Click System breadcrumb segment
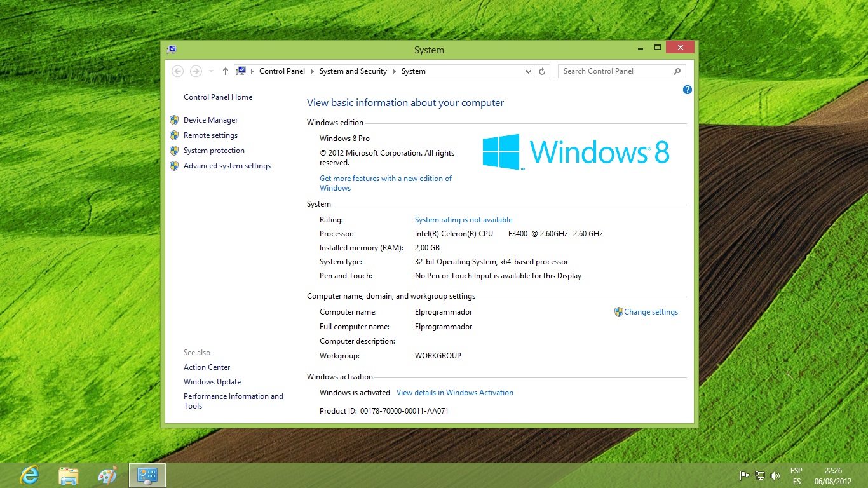The image size is (868, 488). click(414, 71)
